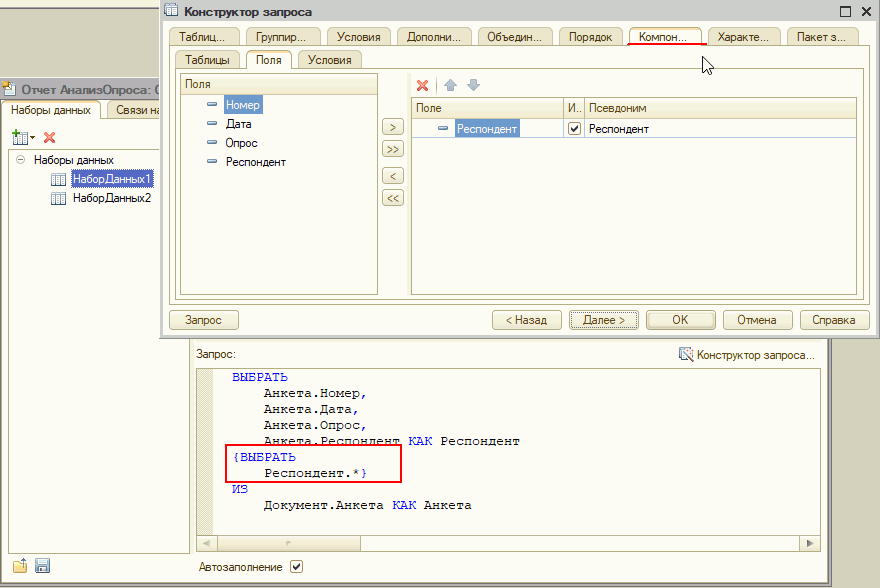Click the Номер field dash icon
The height and width of the screenshot is (588, 880).
tap(212, 104)
